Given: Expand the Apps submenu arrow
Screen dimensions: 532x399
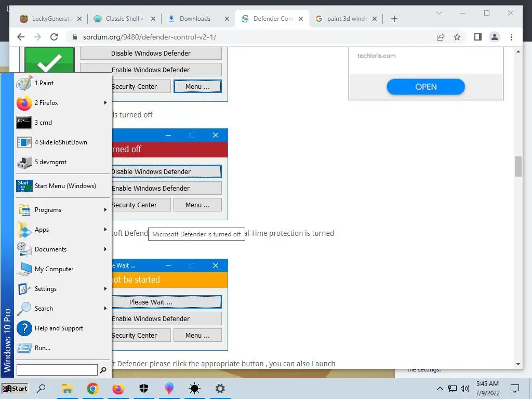Looking at the screenshot, I should (105, 230).
